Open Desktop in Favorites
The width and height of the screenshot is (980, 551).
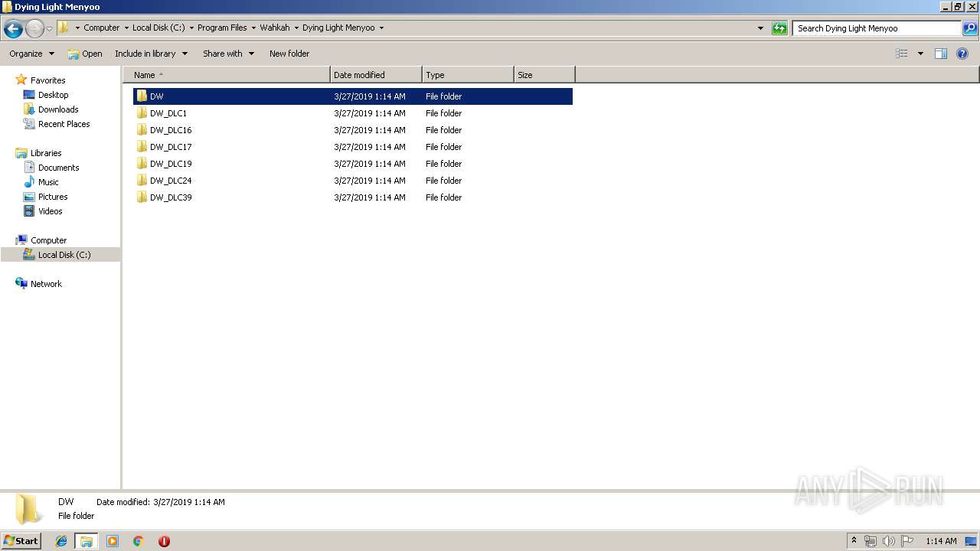[53, 95]
